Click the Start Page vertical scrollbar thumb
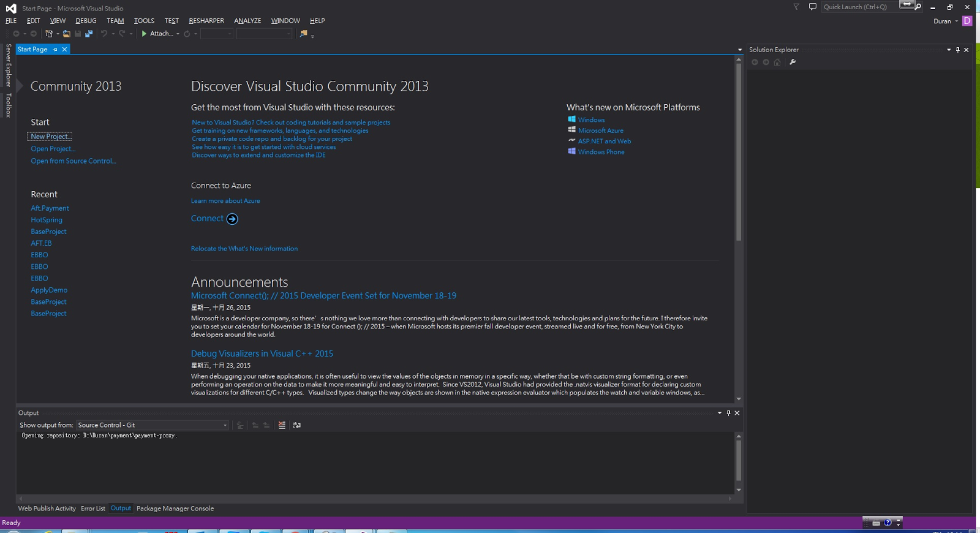This screenshot has height=533, width=980. pyautogui.click(x=739, y=152)
